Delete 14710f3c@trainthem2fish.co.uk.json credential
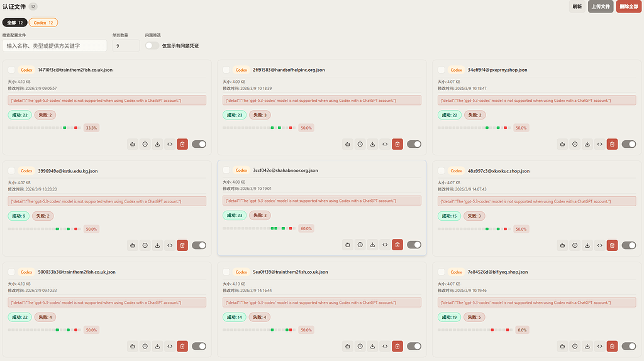This screenshot has height=361, width=644. click(x=182, y=144)
